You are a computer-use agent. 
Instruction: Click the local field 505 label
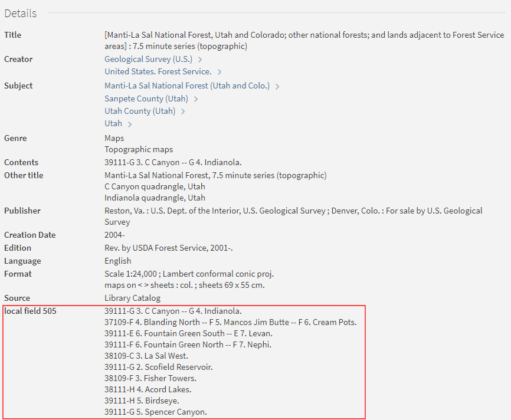[x=30, y=311]
